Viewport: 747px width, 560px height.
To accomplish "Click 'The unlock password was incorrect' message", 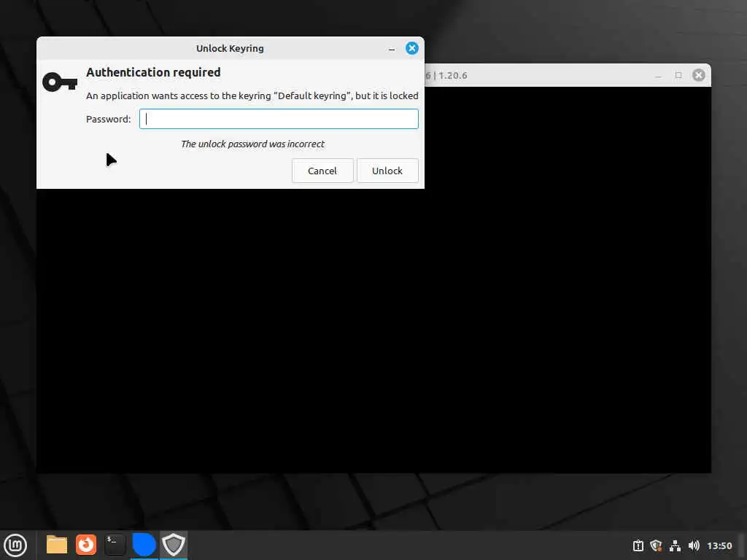I will [252, 144].
